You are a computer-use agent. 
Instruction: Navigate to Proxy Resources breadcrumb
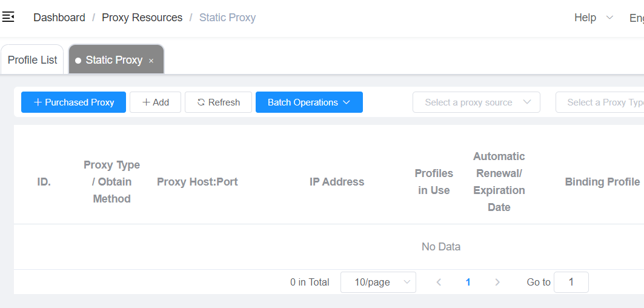tap(142, 18)
